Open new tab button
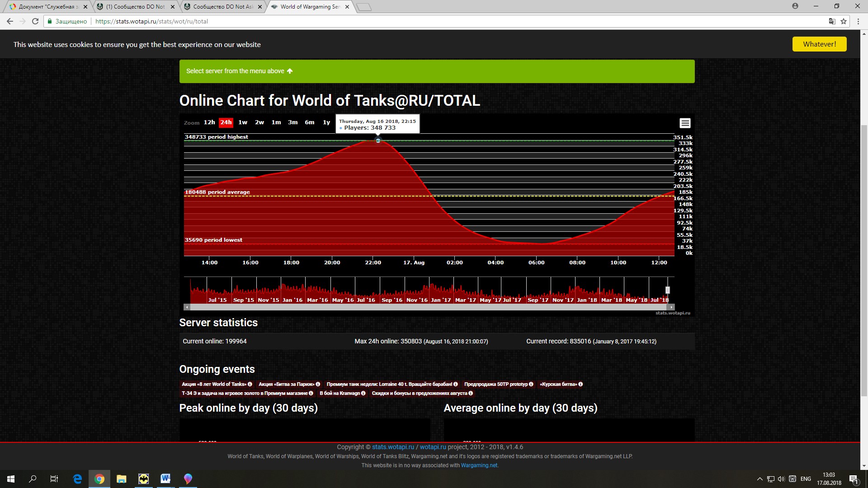This screenshot has width=868, height=488. click(363, 7)
